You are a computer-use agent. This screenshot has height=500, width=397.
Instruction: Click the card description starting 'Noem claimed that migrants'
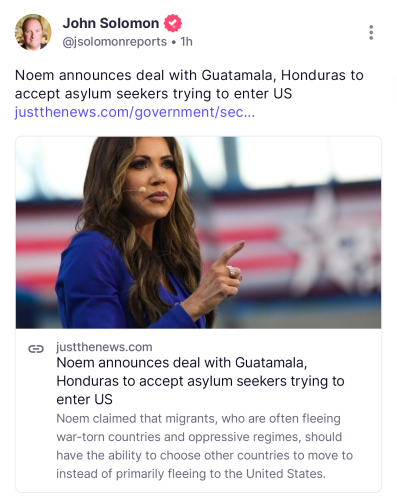click(x=204, y=446)
